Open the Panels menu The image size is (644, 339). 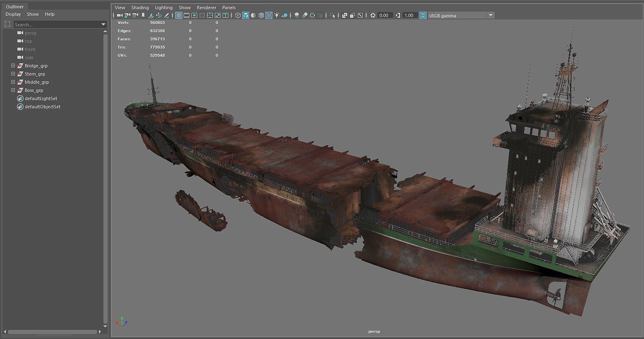[229, 7]
